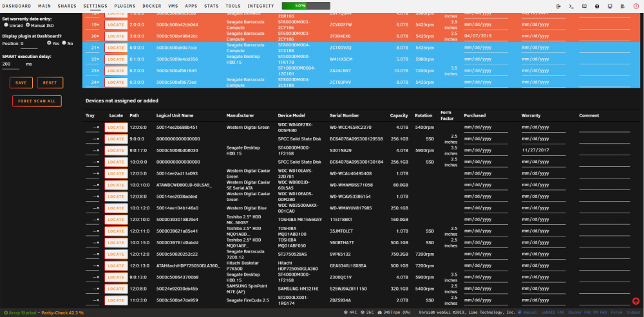Open the info monitor icon

pos(610,6)
